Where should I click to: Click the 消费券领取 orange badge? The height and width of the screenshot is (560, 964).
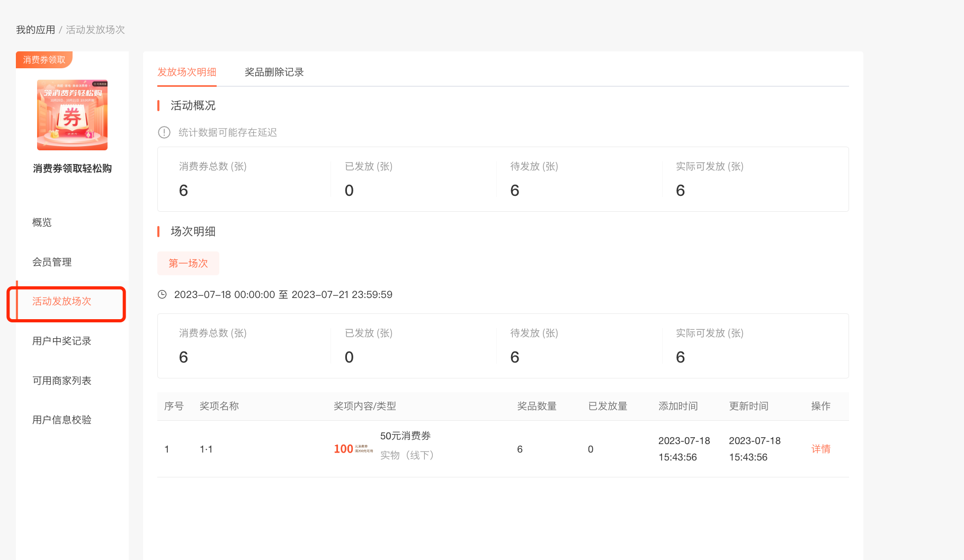click(44, 60)
